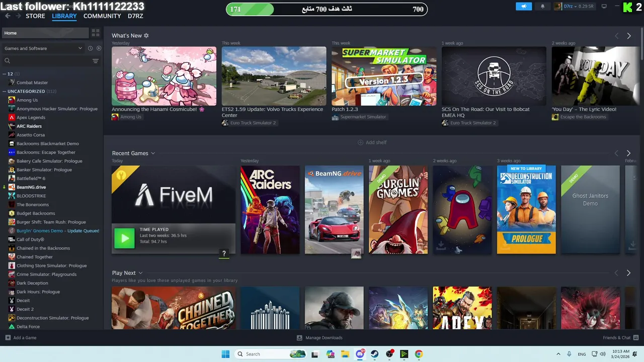The image size is (644, 362).
Task: Click the stream follower goal progress bar
Action: 327,9
